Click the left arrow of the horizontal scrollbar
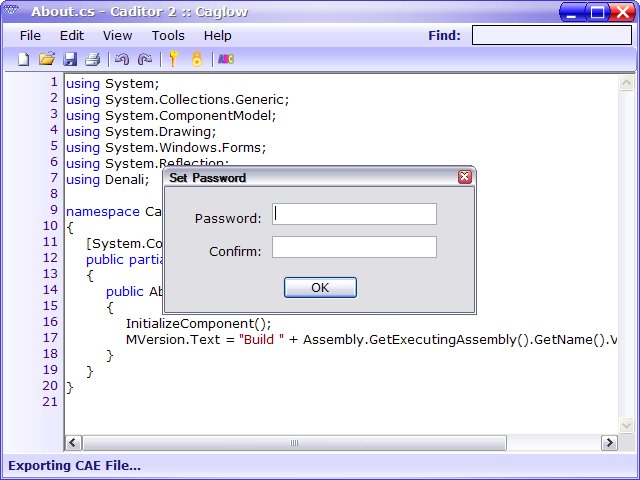Viewport: 640px width, 480px height. (73, 443)
